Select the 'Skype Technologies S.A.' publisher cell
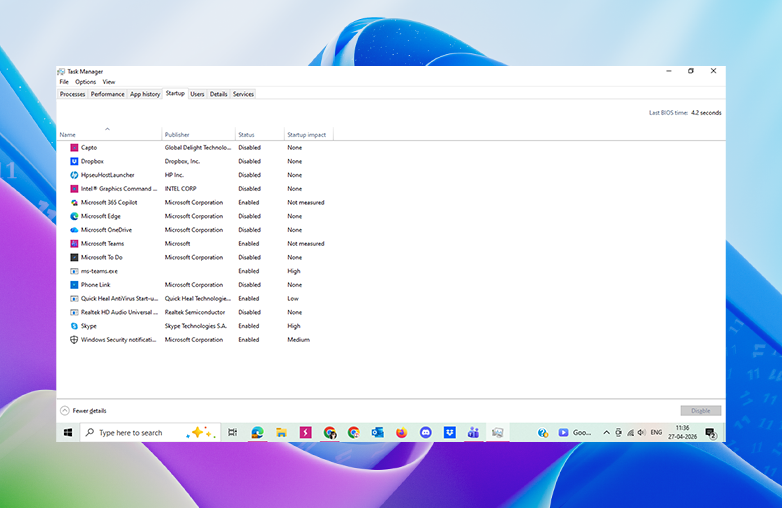782x508 pixels. point(196,326)
